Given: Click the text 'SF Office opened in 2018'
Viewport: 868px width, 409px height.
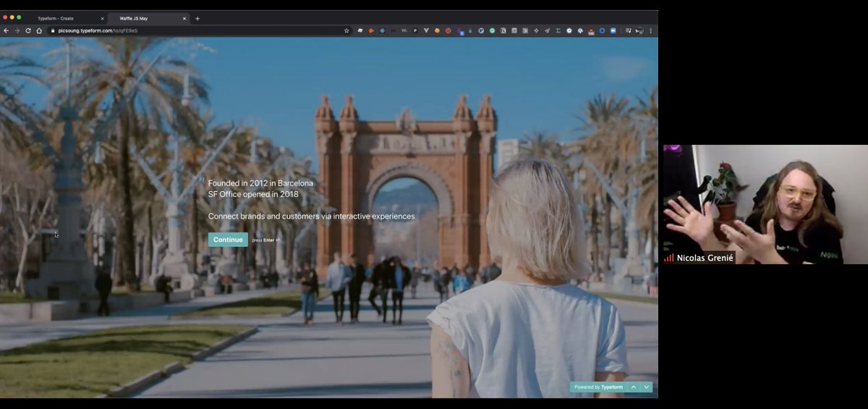Looking at the screenshot, I should pyautogui.click(x=253, y=194).
